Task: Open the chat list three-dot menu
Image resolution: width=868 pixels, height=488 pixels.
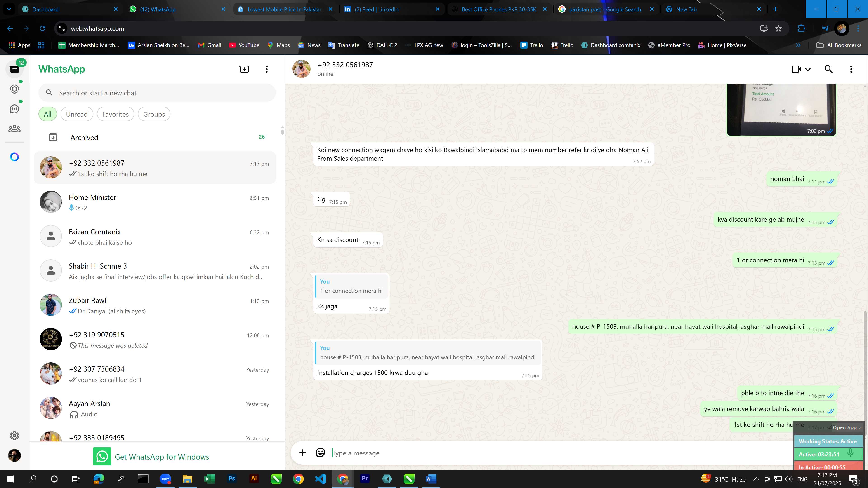Action: (267, 69)
